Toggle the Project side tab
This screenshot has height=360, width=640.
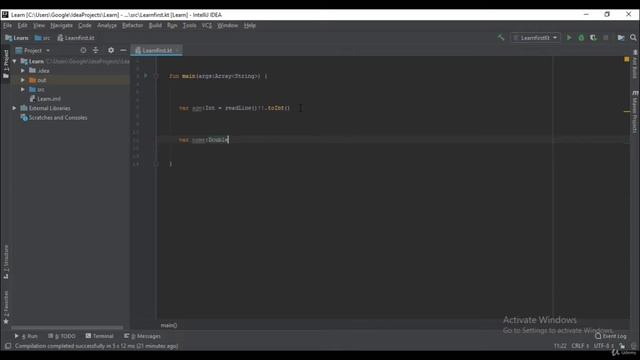(x=6, y=64)
